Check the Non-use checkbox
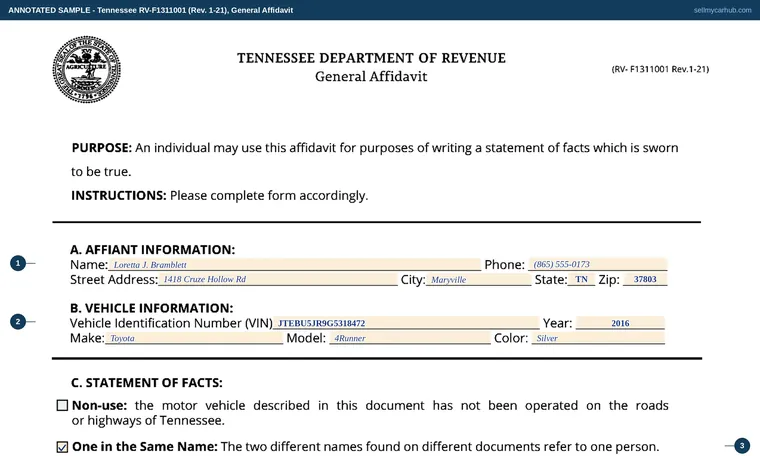 (x=62, y=405)
